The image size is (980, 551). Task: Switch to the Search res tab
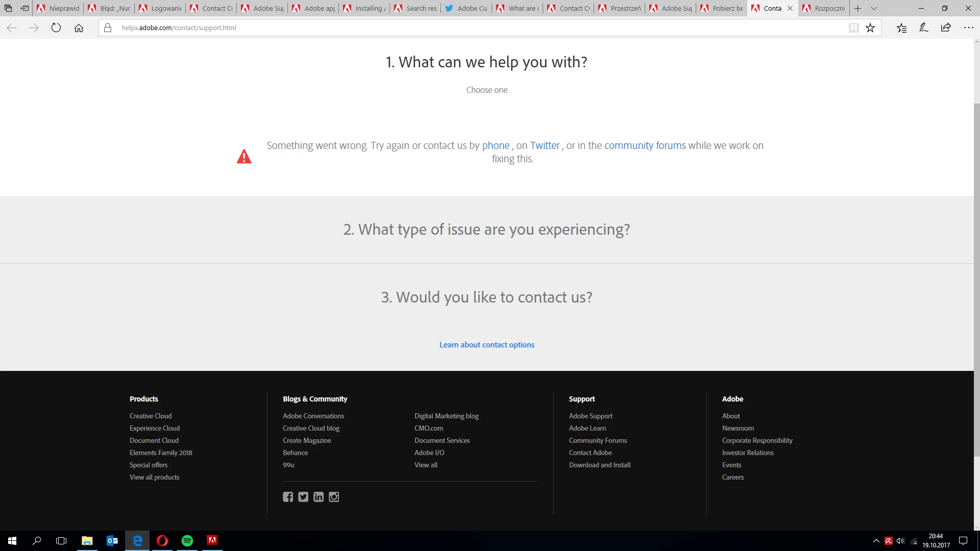(415, 8)
